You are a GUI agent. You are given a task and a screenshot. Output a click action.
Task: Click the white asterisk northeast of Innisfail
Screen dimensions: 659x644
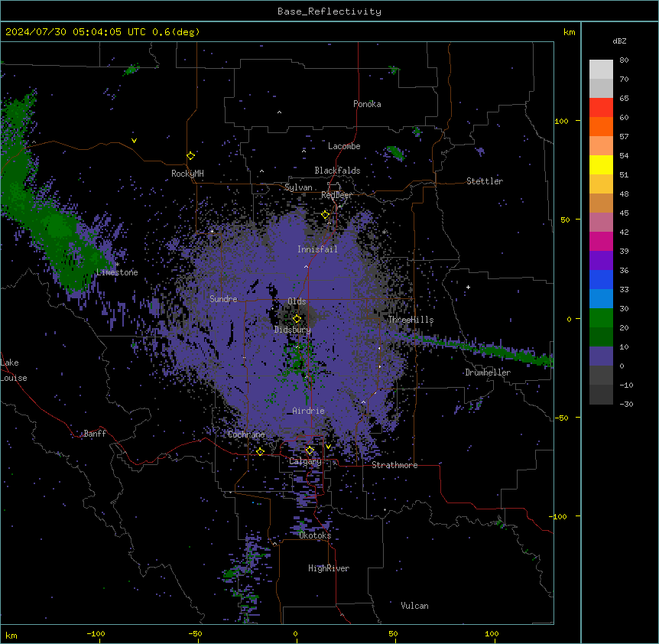384,232
